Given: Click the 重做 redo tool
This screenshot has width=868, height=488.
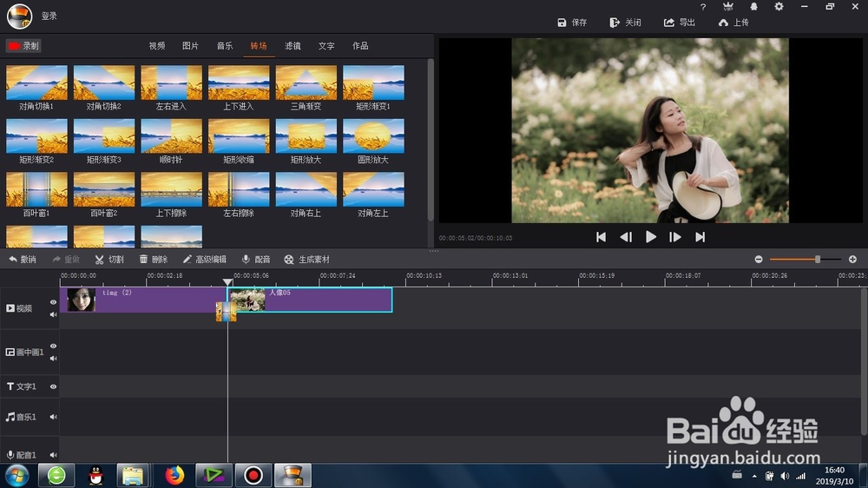Looking at the screenshot, I should click(x=66, y=260).
